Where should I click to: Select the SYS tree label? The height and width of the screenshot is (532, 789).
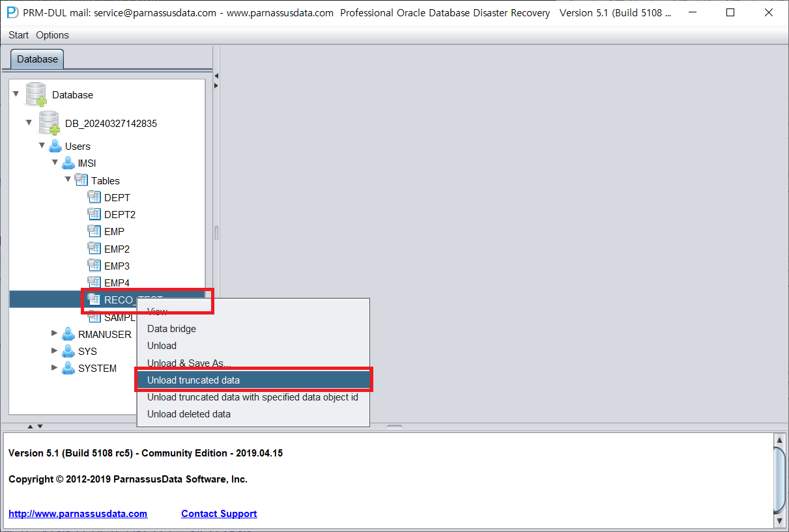click(87, 351)
